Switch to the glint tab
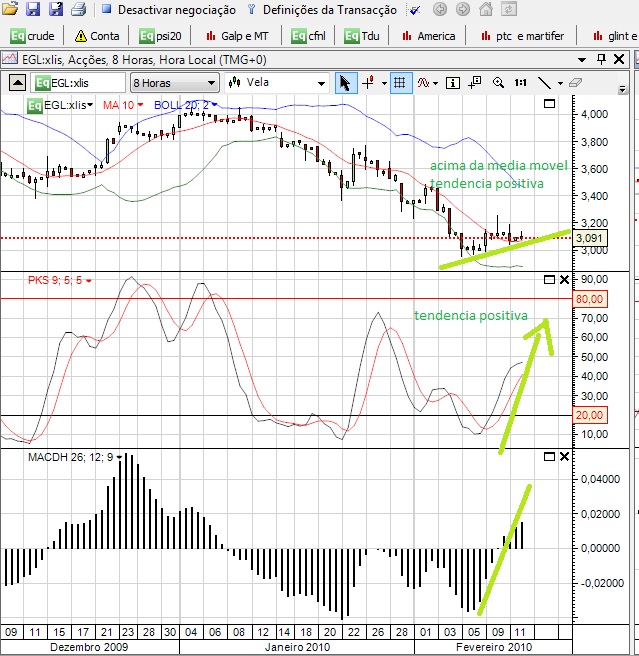Viewport: 639px width, 656px height. pos(615,36)
